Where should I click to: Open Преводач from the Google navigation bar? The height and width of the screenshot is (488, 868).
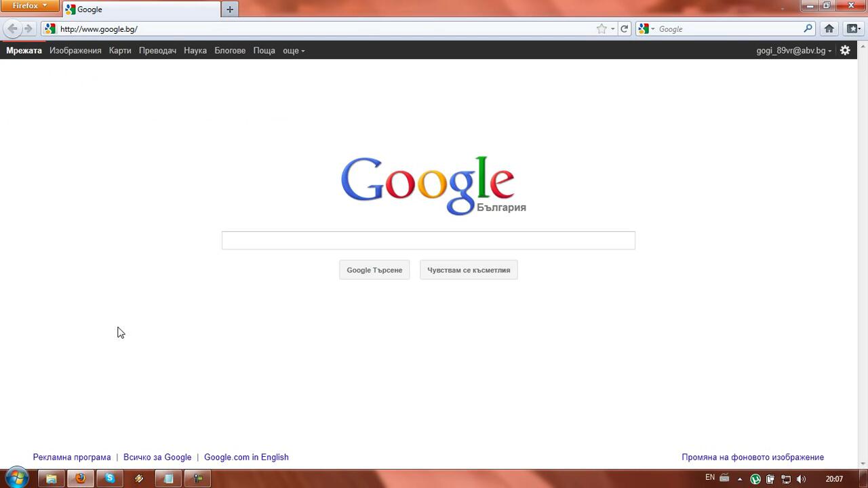coord(157,51)
